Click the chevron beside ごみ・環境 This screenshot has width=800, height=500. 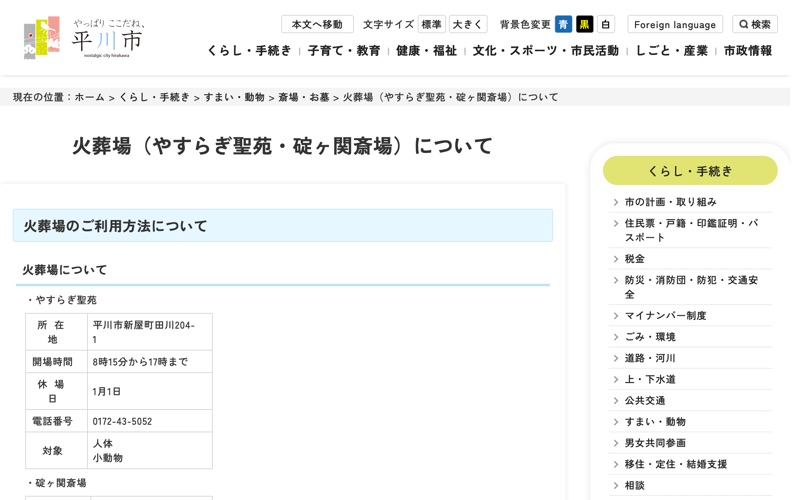(x=616, y=337)
